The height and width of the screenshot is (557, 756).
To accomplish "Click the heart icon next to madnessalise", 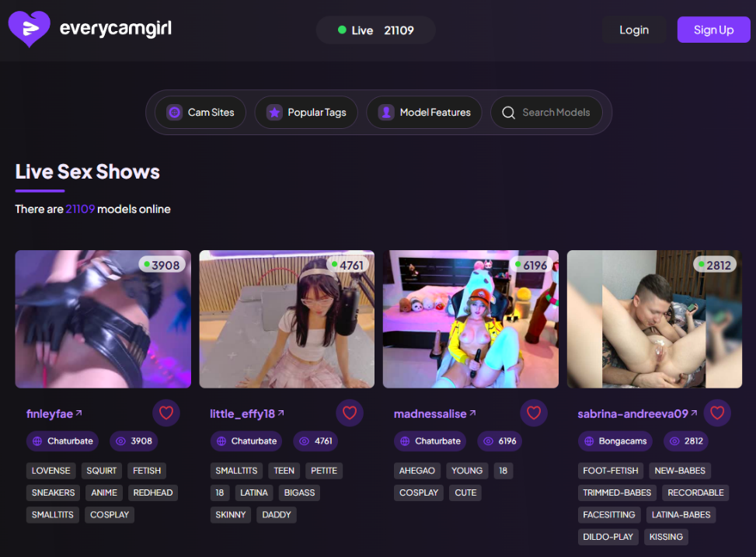I will (x=533, y=413).
